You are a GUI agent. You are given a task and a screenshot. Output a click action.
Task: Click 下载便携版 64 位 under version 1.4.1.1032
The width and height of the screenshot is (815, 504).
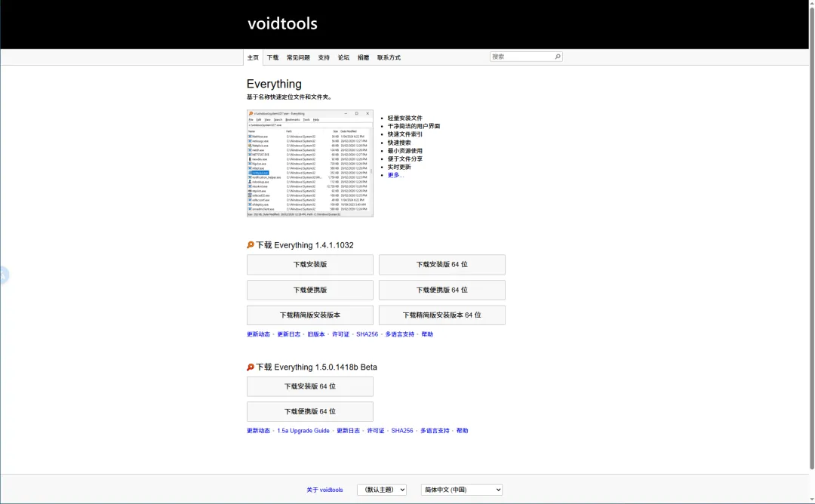click(x=441, y=290)
